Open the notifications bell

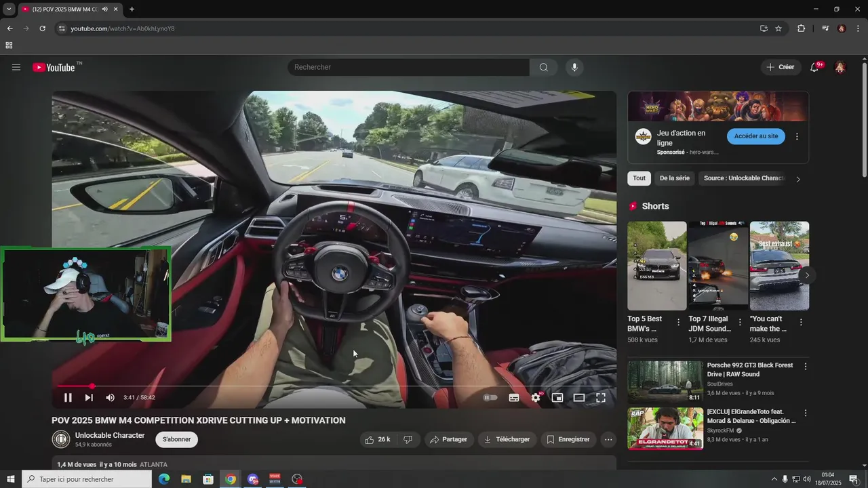click(815, 67)
